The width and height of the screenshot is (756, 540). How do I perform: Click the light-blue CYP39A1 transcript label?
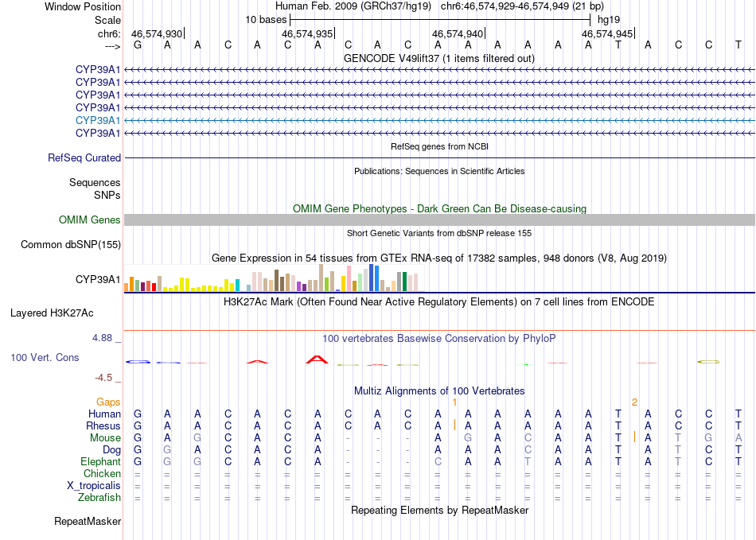pos(98,120)
